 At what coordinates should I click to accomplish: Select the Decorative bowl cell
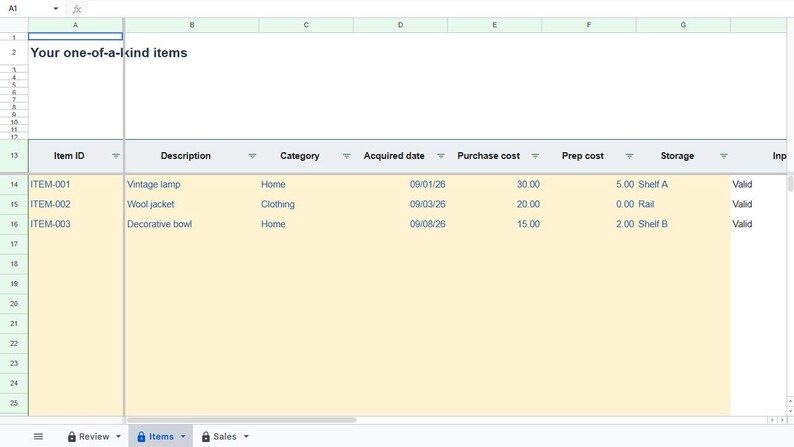192,224
